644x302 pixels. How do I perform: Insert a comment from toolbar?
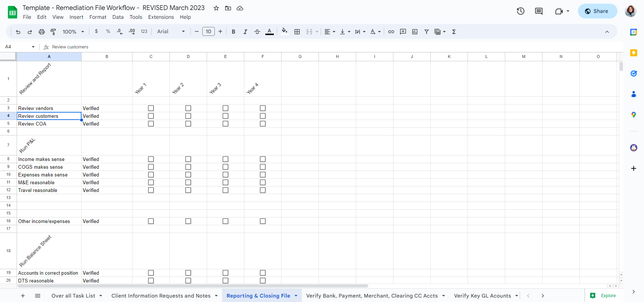coord(403,32)
